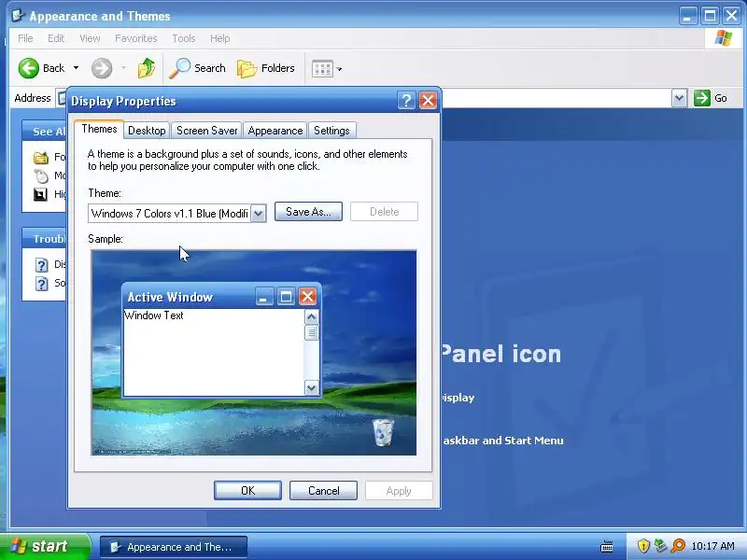The height and width of the screenshot is (560, 747).
Task: Expand the Address bar dropdown
Action: point(679,99)
